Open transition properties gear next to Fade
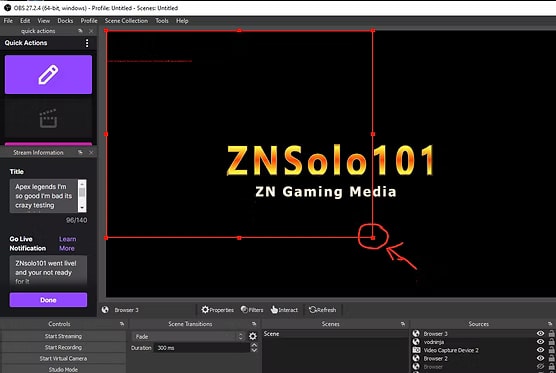Screen dimensions: 556x373 click(253, 336)
